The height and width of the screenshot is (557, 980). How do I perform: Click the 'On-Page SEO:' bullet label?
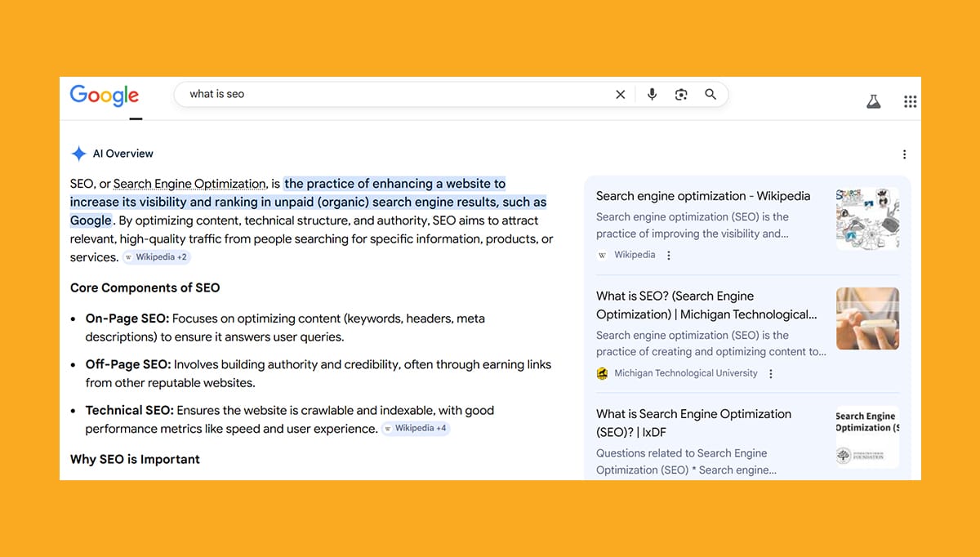[127, 319]
